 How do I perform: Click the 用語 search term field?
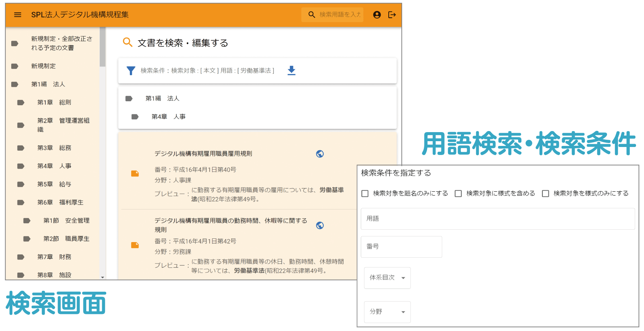(x=498, y=219)
